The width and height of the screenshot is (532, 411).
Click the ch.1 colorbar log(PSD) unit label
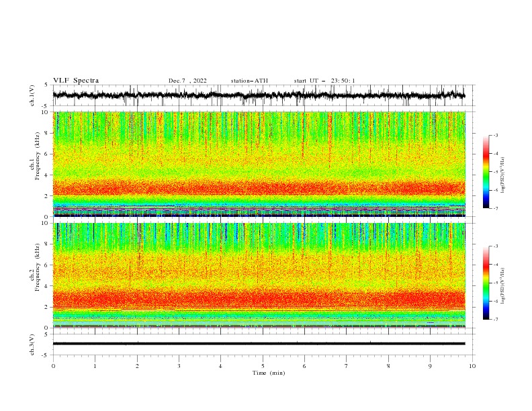(502, 175)
